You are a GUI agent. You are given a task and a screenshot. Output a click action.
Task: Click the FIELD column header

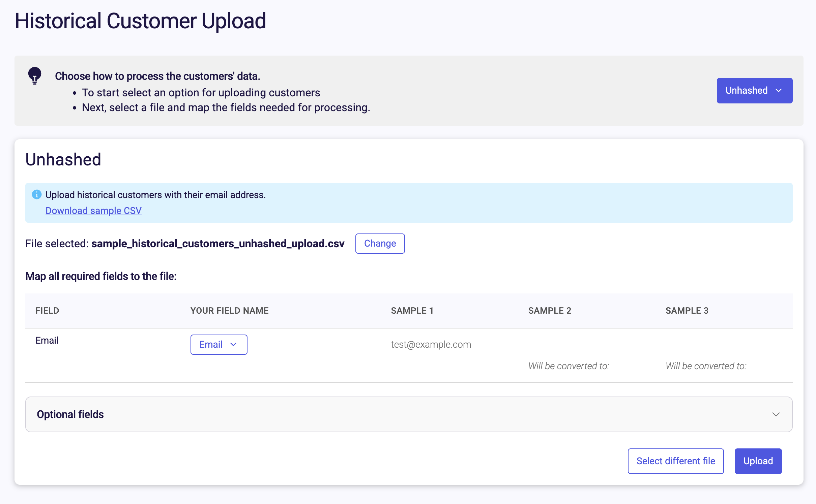click(x=47, y=311)
